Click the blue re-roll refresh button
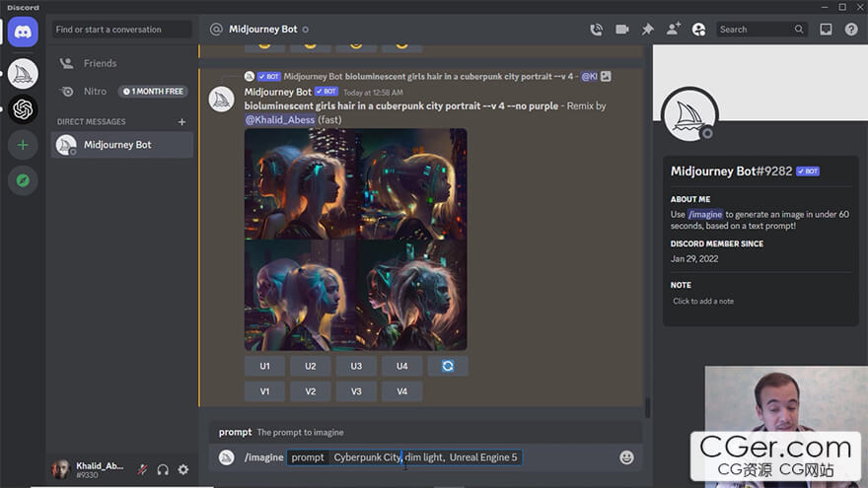 [448, 366]
